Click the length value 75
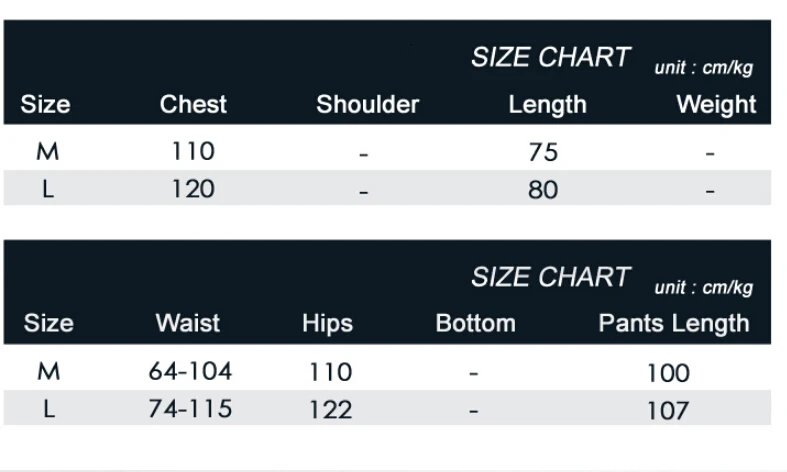The image size is (787, 472). coord(543,152)
